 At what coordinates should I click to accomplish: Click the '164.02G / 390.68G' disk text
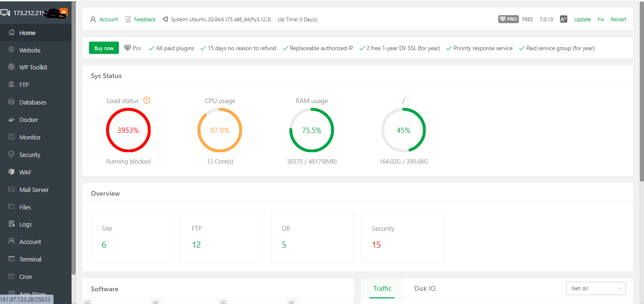[x=403, y=161]
